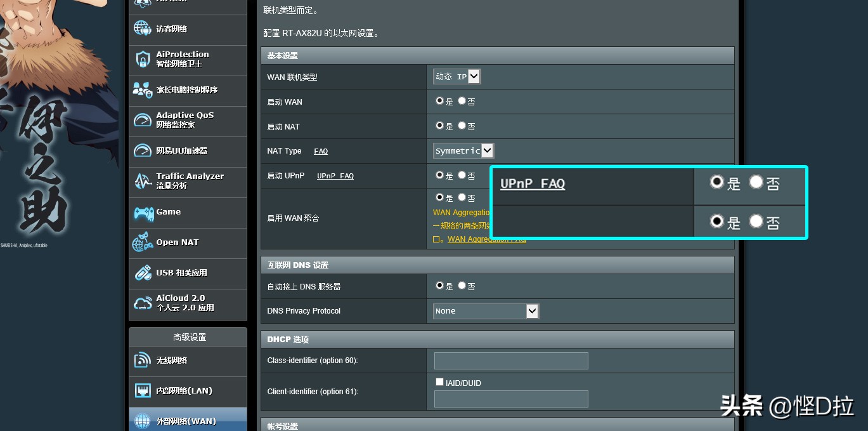Set 启动 NAT to 是
Image resolution: width=868 pixels, height=431 pixels.
439,126
